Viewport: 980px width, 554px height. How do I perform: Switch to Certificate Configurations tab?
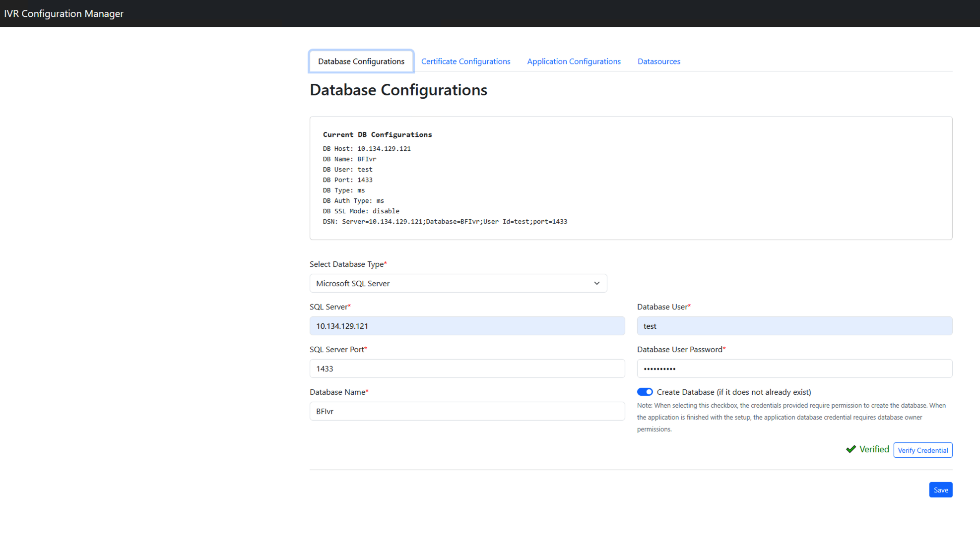[x=465, y=62]
